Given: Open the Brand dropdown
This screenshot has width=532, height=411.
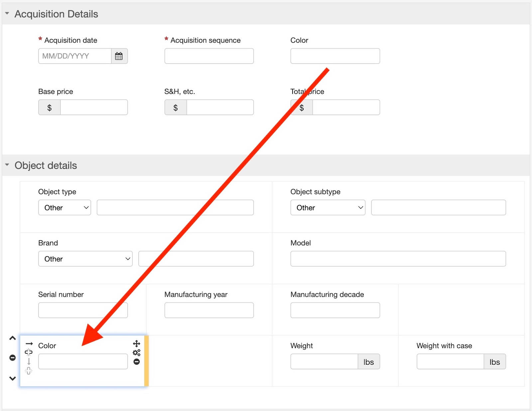Looking at the screenshot, I should (x=85, y=259).
